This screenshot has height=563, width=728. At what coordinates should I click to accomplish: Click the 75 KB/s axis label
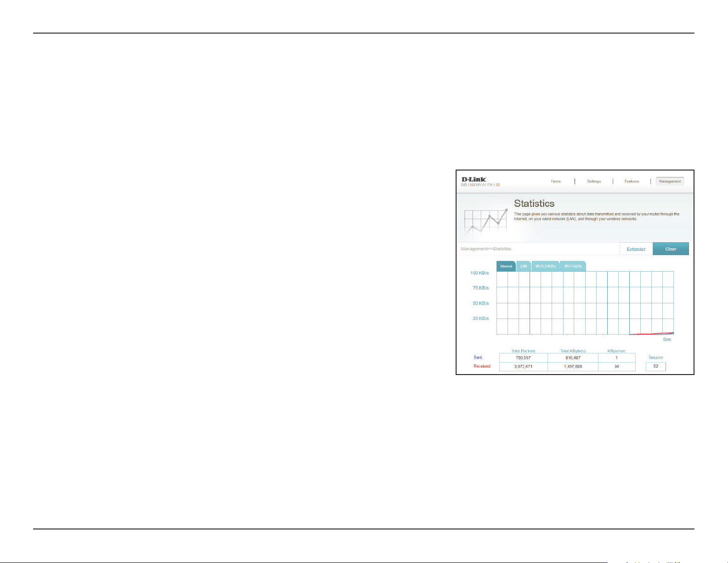pos(481,288)
